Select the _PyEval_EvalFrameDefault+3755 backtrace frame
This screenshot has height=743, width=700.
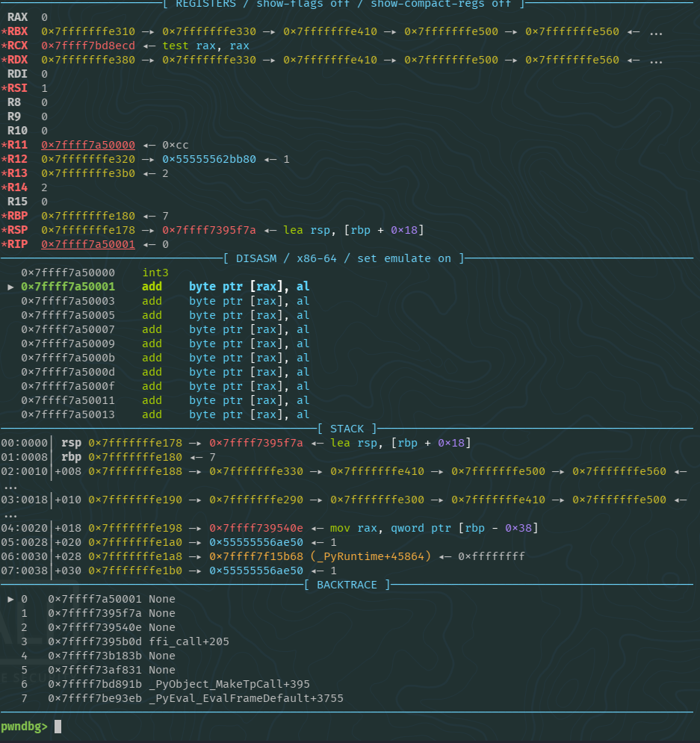point(246,698)
